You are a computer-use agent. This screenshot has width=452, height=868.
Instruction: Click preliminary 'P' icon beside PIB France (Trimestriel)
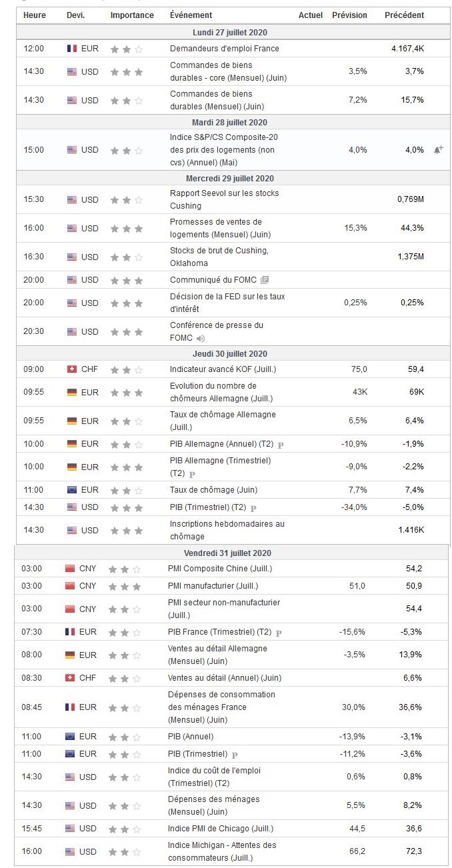(279, 633)
